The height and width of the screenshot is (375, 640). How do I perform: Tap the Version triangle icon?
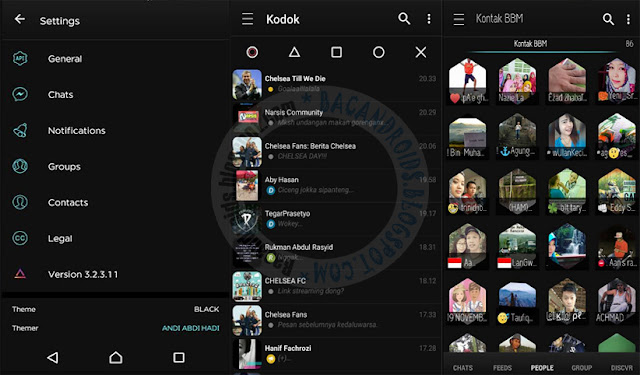pos(20,274)
